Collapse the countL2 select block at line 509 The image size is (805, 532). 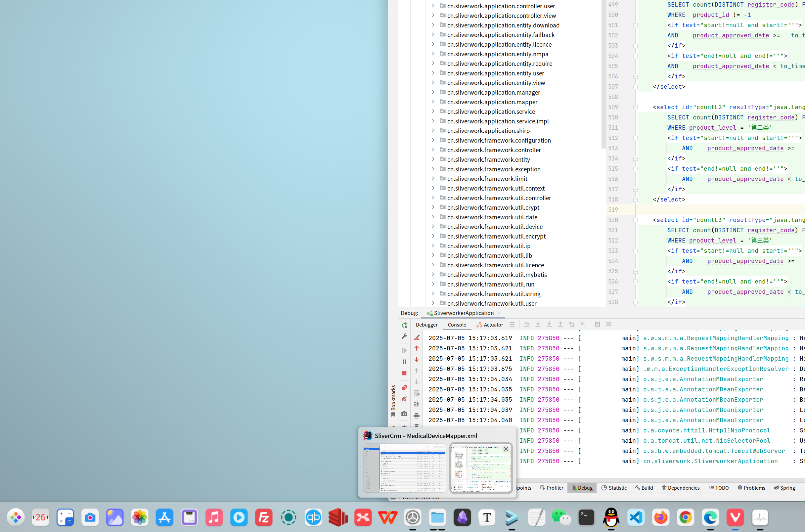(635, 107)
